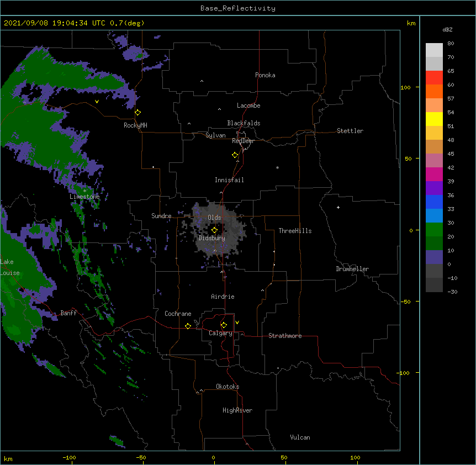Click the Sundre label

point(161,216)
